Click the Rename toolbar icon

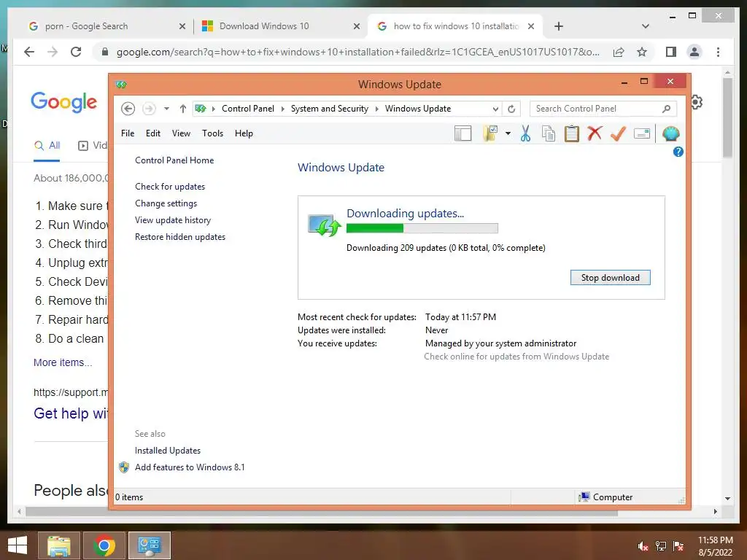click(x=642, y=134)
